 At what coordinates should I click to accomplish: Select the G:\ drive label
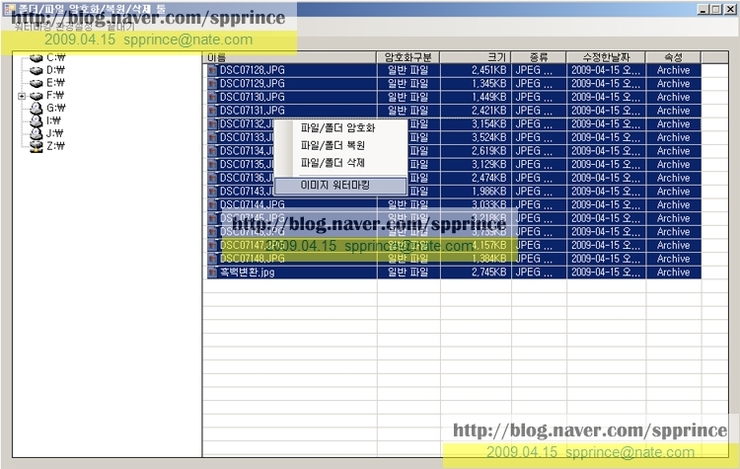point(56,108)
